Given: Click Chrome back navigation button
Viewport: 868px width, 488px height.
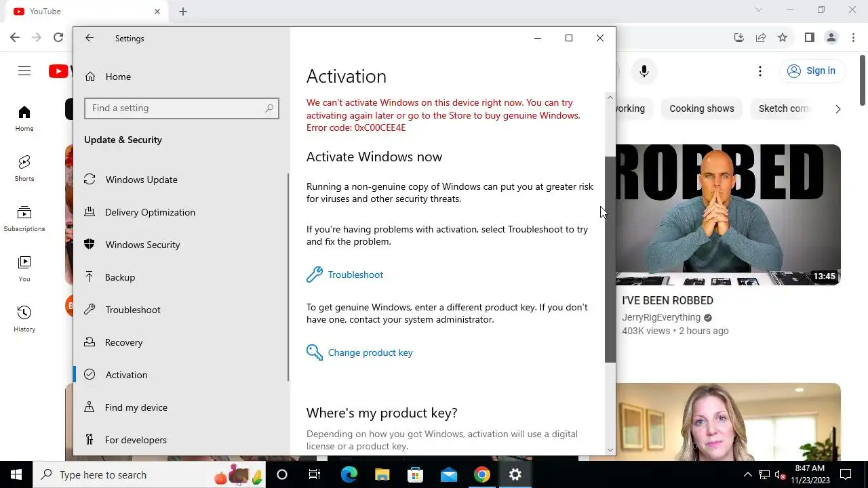Looking at the screenshot, I should click(15, 37).
